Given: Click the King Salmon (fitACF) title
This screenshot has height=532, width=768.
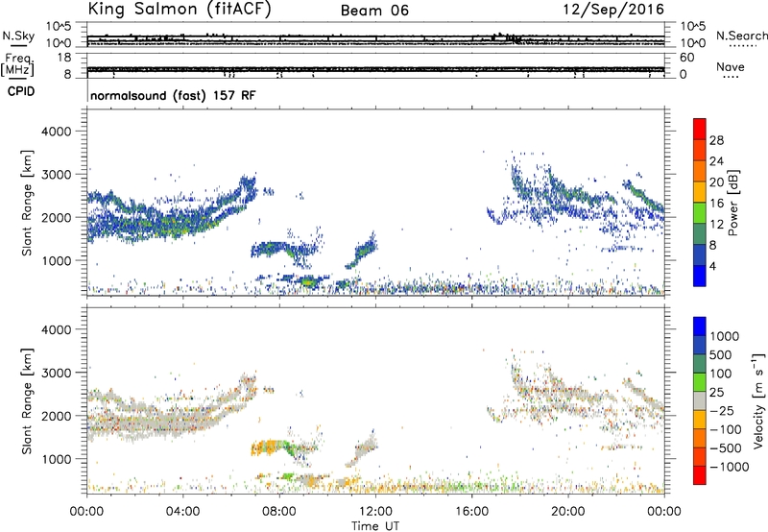Looking at the screenshot, I should point(180,9).
